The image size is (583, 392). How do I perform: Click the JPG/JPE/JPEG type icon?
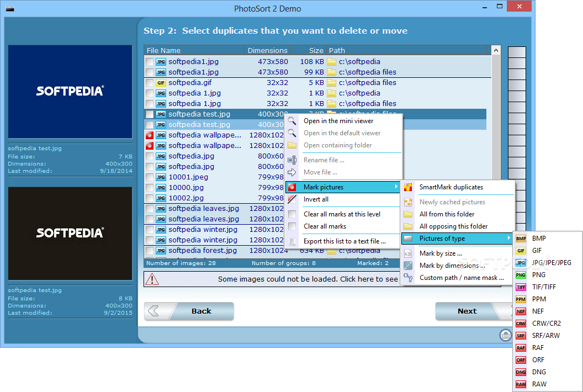pyautogui.click(x=521, y=263)
